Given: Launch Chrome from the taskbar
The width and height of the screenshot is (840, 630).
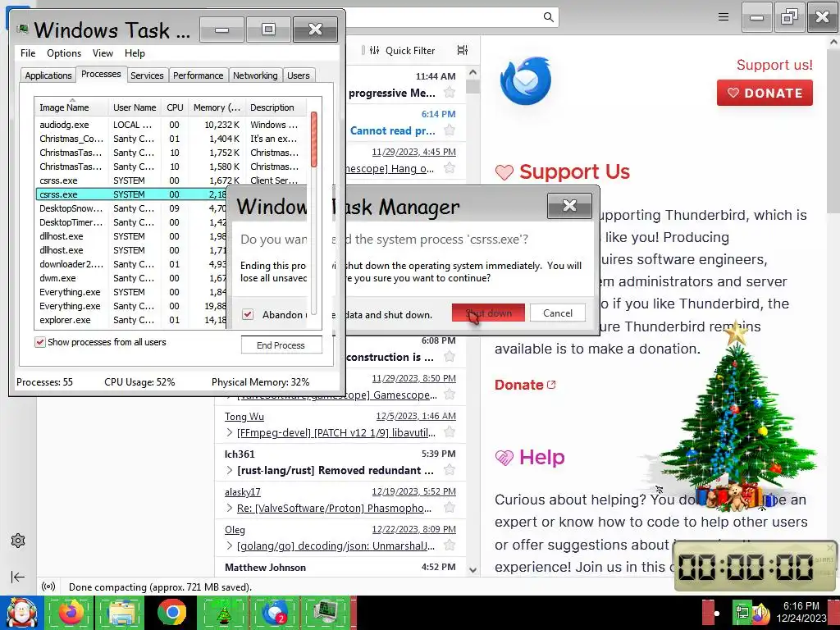Looking at the screenshot, I should click(x=172, y=614).
